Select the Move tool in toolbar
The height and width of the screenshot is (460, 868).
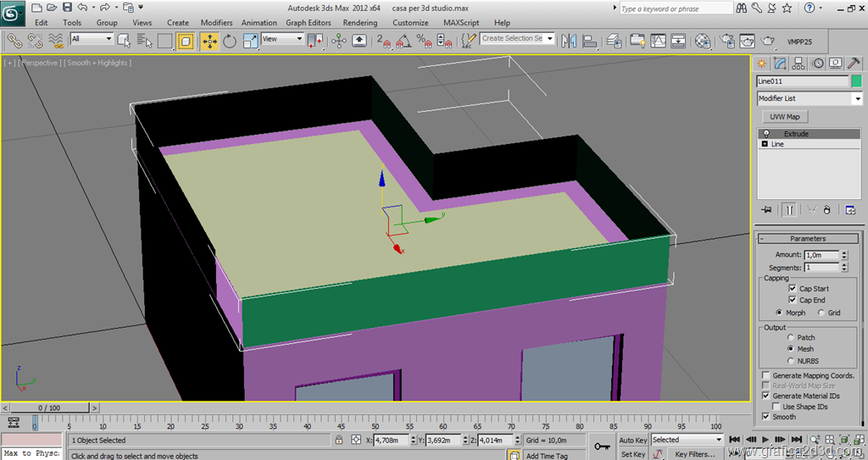coord(209,41)
